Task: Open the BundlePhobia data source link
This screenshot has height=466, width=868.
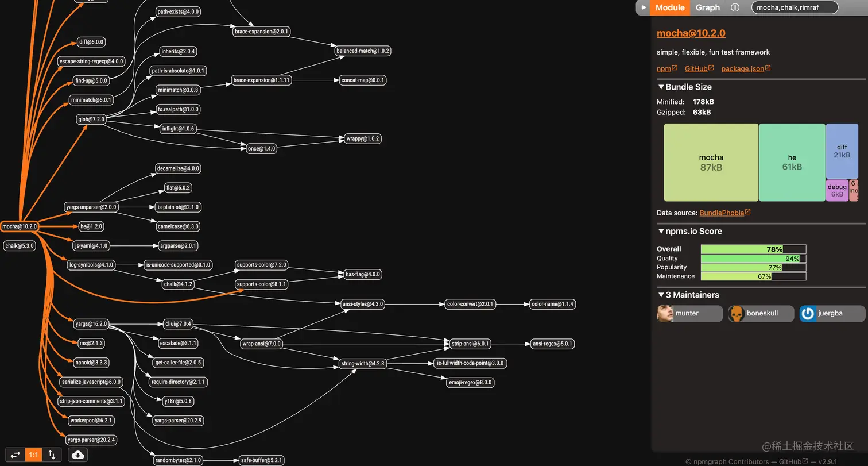Action: [725, 213]
